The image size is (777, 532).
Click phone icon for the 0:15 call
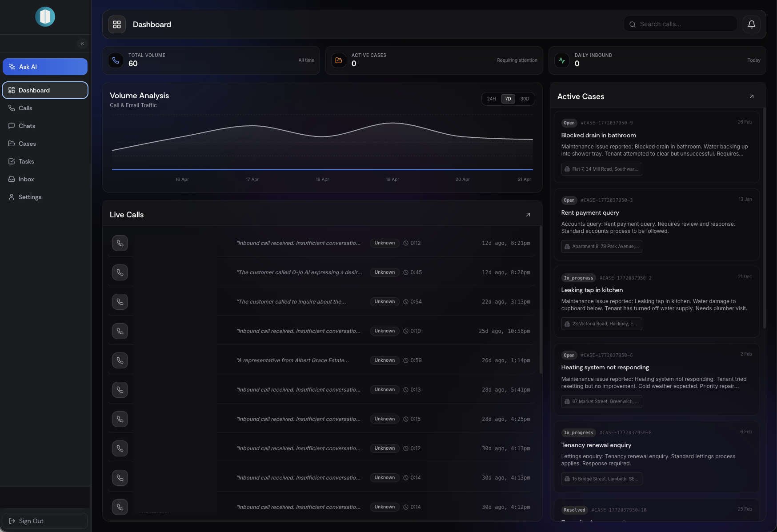pos(120,419)
